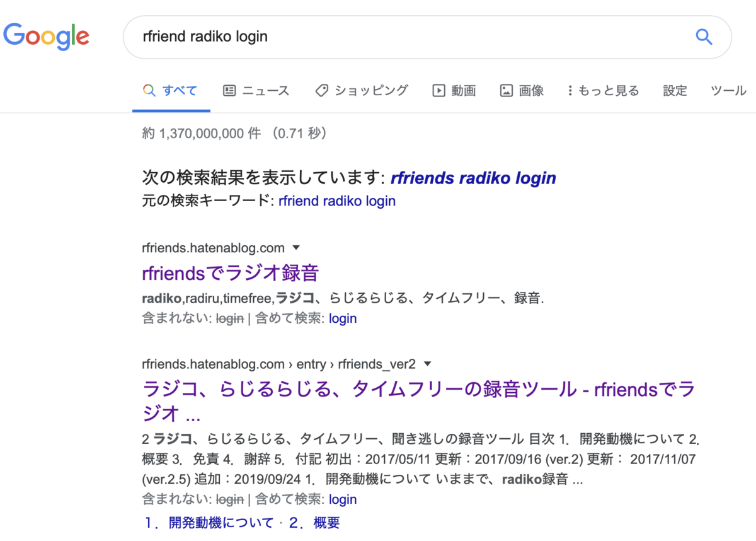Open dropdown arrow next to rfriends.hatenablog.com
The image size is (756, 541).
tap(296, 248)
